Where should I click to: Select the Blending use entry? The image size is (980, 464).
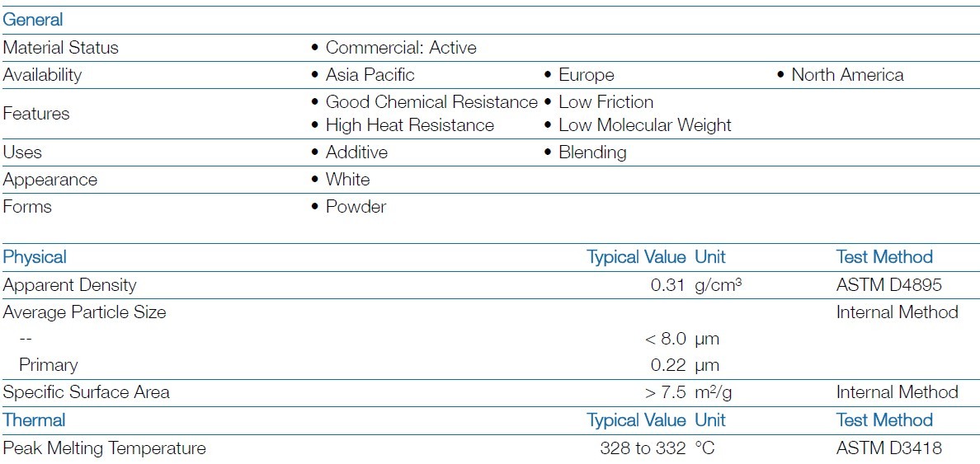(x=592, y=152)
